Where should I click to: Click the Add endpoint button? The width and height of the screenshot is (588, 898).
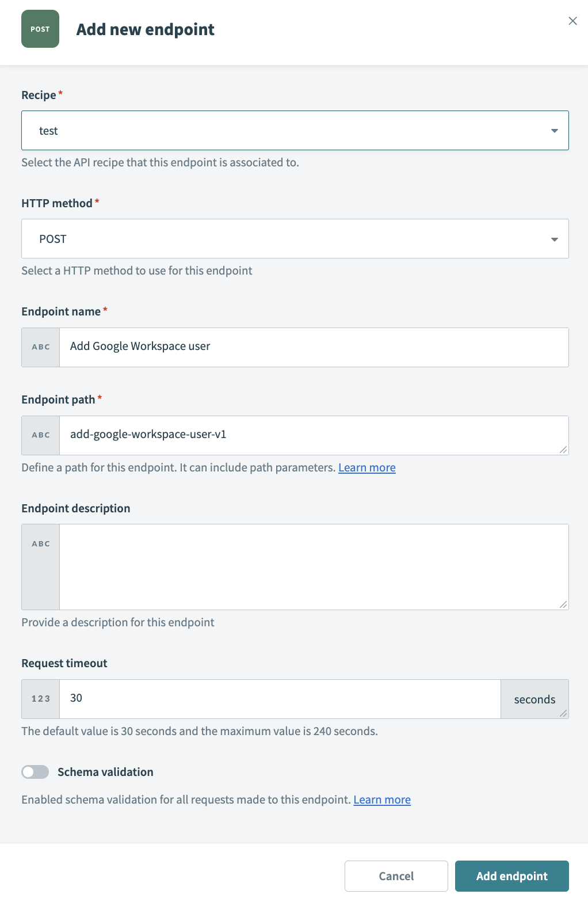(511, 876)
